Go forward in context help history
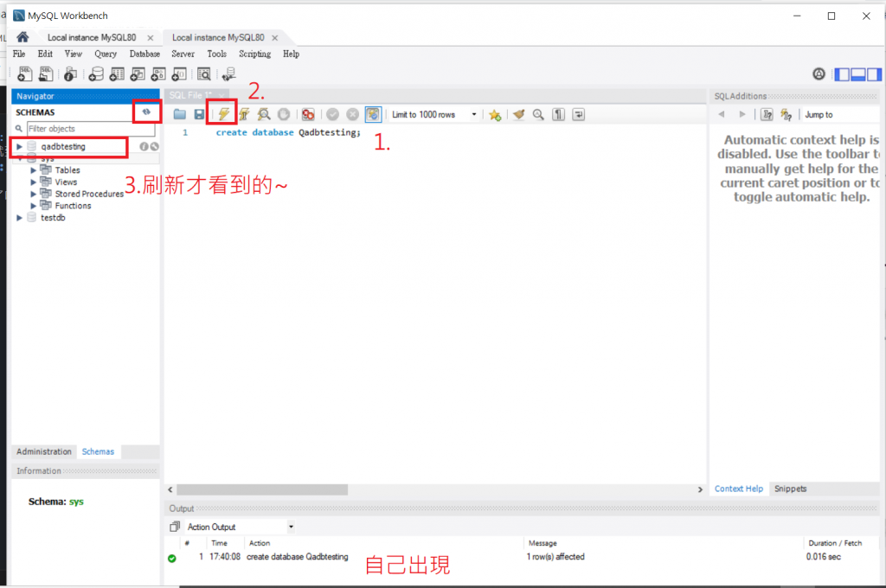886x588 pixels. point(742,115)
